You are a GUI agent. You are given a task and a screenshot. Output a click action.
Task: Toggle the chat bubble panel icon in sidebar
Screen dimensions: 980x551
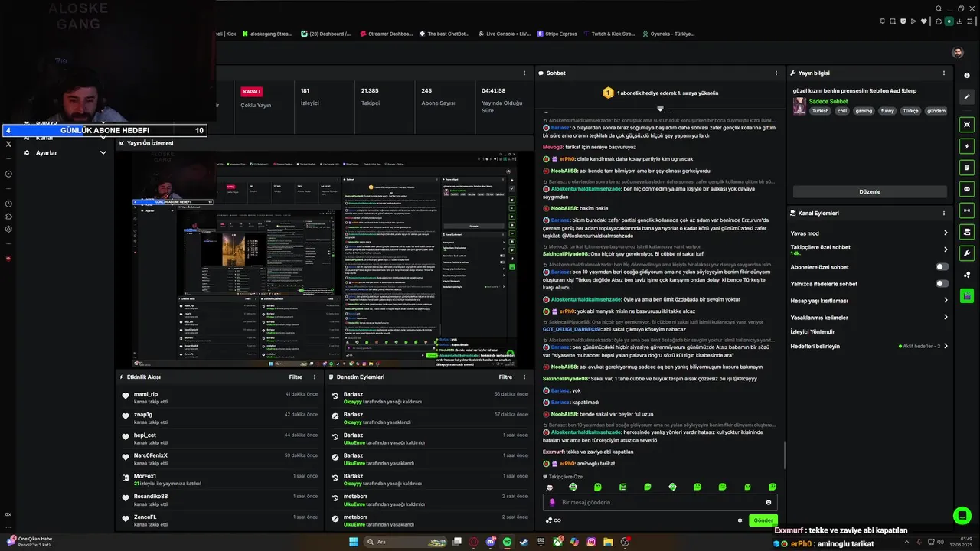(967, 188)
